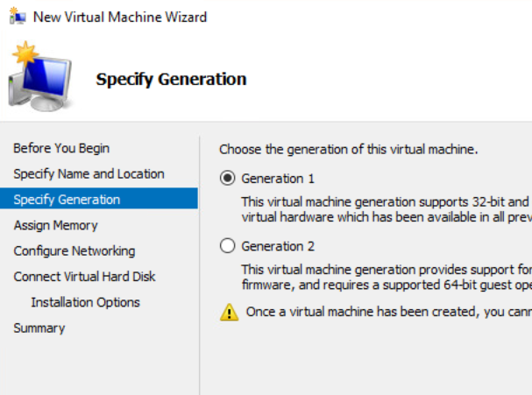The width and height of the screenshot is (532, 395).
Task: Click the Generation 2 description text
Action: pyautogui.click(x=387, y=278)
